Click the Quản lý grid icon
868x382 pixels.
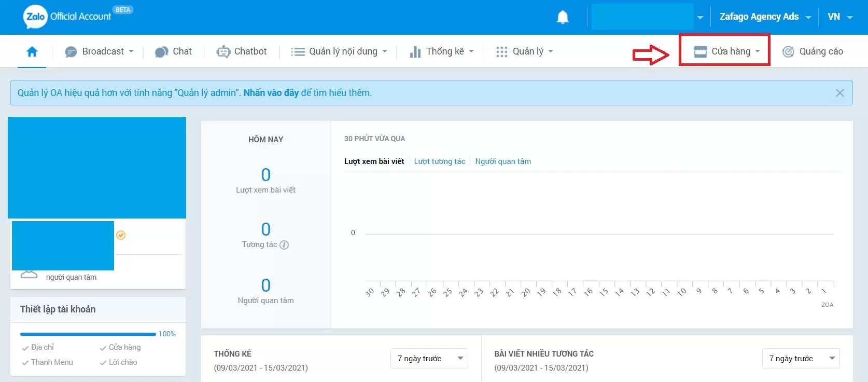point(501,52)
